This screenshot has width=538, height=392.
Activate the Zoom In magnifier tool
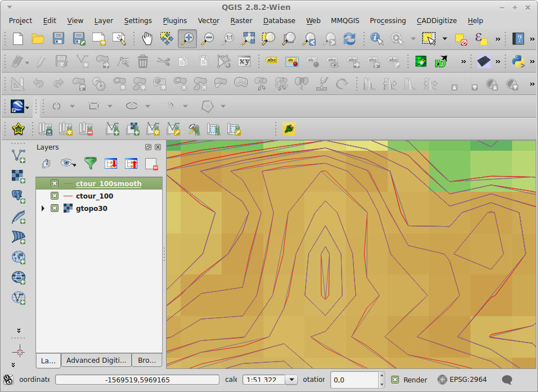pyautogui.click(x=187, y=38)
